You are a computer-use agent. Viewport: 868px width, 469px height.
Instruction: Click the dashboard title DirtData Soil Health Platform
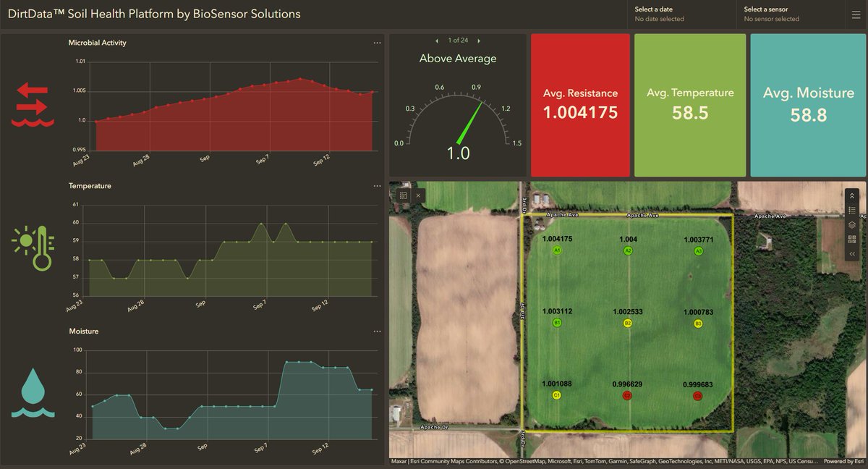(x=154, y=14)
